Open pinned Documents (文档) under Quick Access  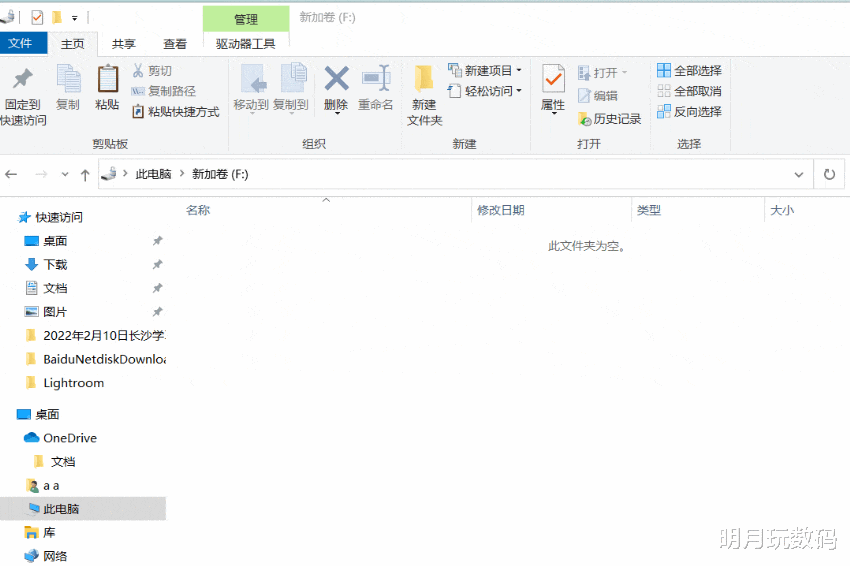tap(55, 288)
